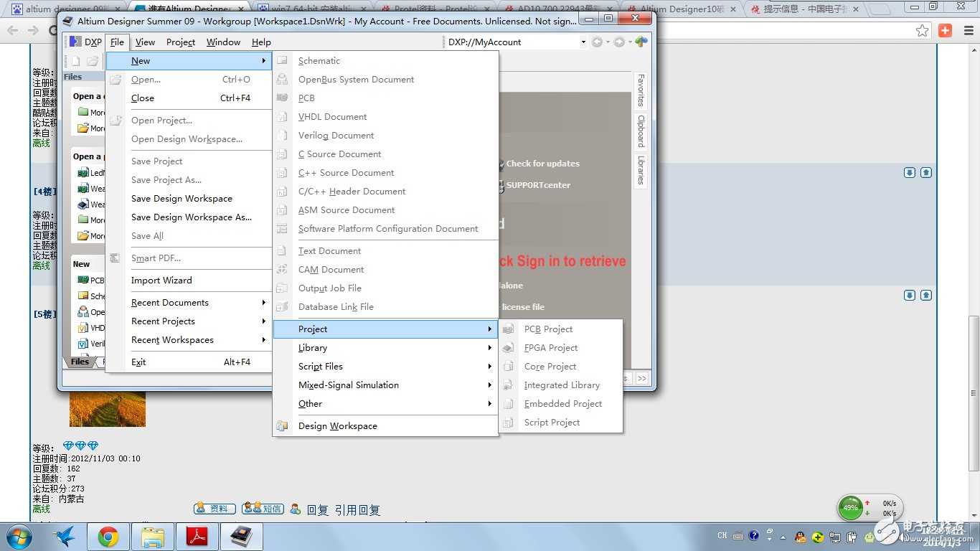Click the PCB chip icon in New submenu

coord(282,98)
